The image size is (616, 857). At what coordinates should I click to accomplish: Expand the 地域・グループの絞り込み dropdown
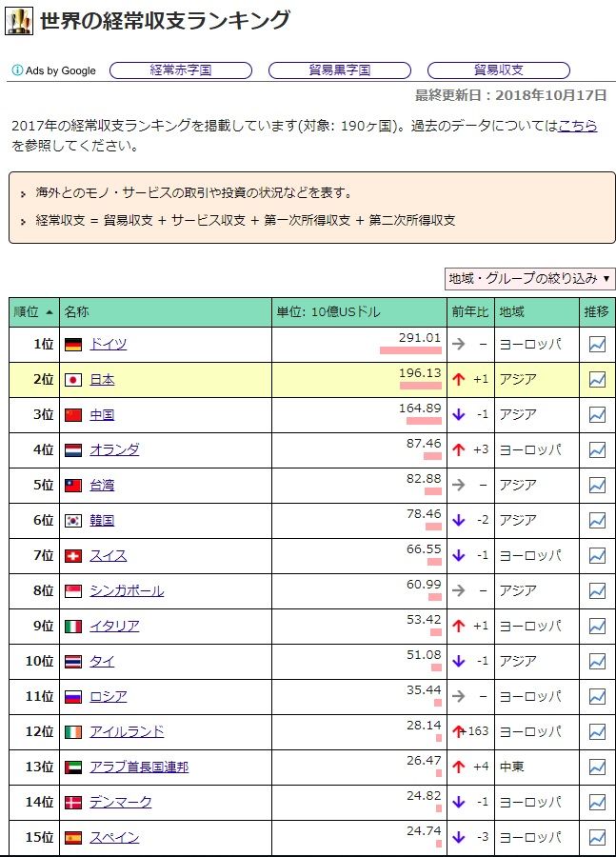529,278
